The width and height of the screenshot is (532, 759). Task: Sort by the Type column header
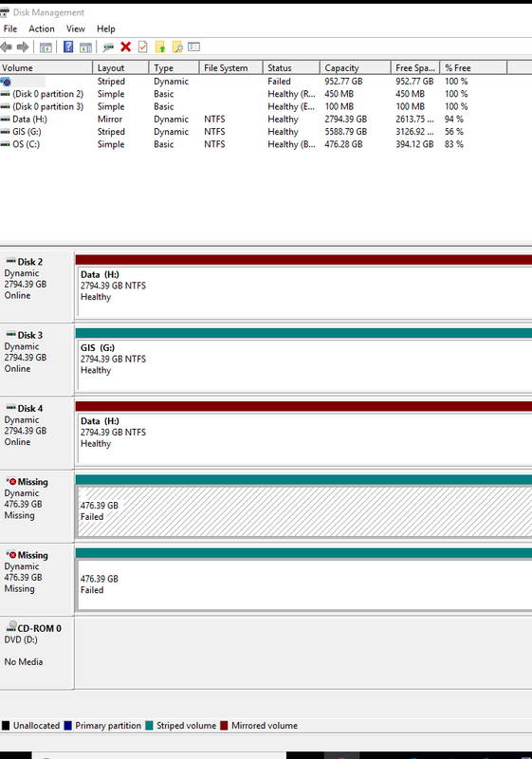(x=174, y=67)
